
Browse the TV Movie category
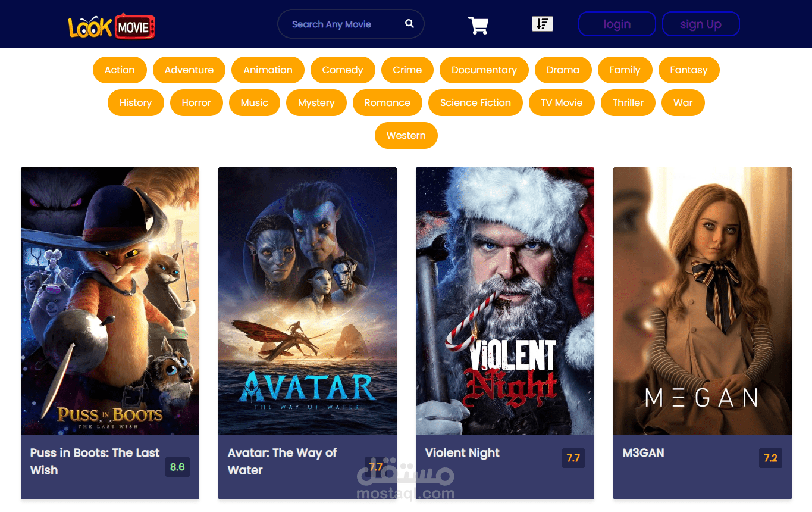pyautogui.click(x=562, y=102)
